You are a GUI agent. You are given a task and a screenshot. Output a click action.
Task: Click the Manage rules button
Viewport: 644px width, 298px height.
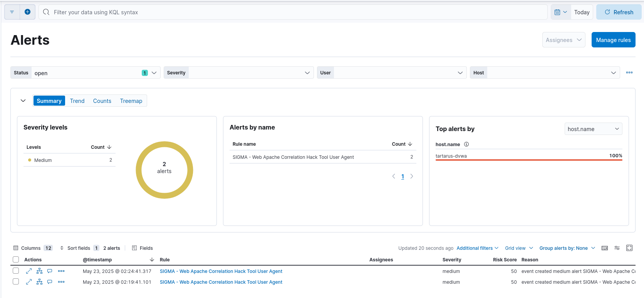tap(613, 40)
